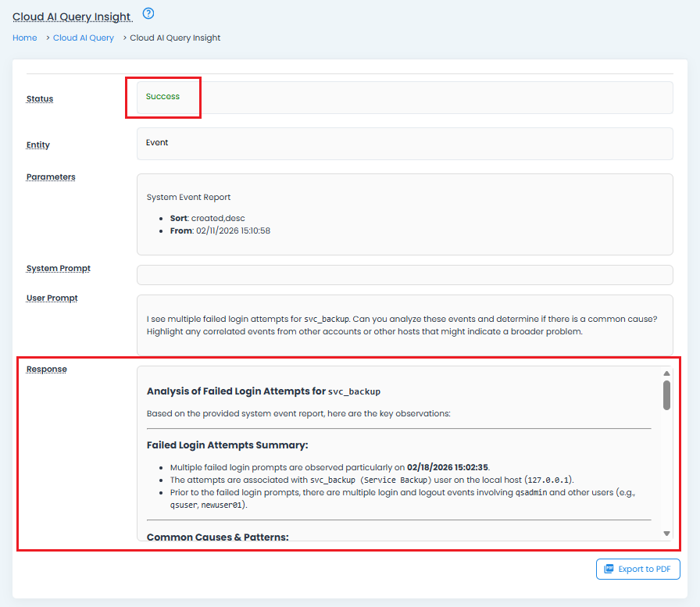The image size is (700, 607).
Task: Go to Home breadcrumb link
Action: [x=25, y=37]
